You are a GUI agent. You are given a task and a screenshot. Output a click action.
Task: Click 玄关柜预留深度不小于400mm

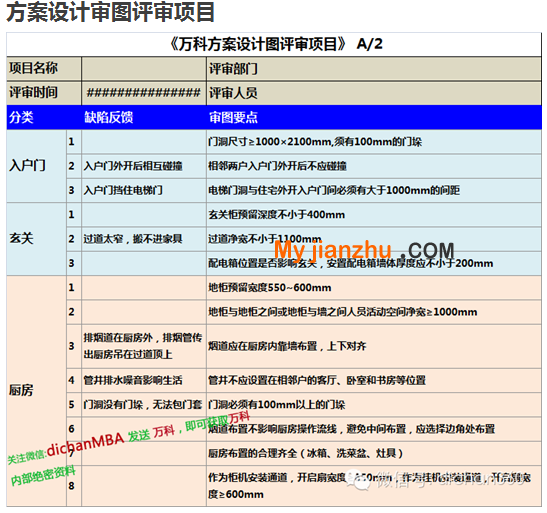coord(276,214)
